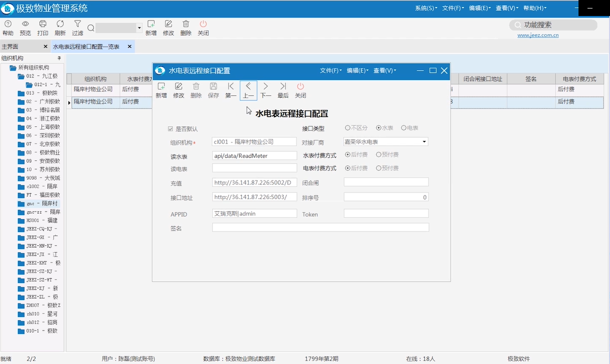Click the pin icon of 组织机构 panel

point(59,58)
